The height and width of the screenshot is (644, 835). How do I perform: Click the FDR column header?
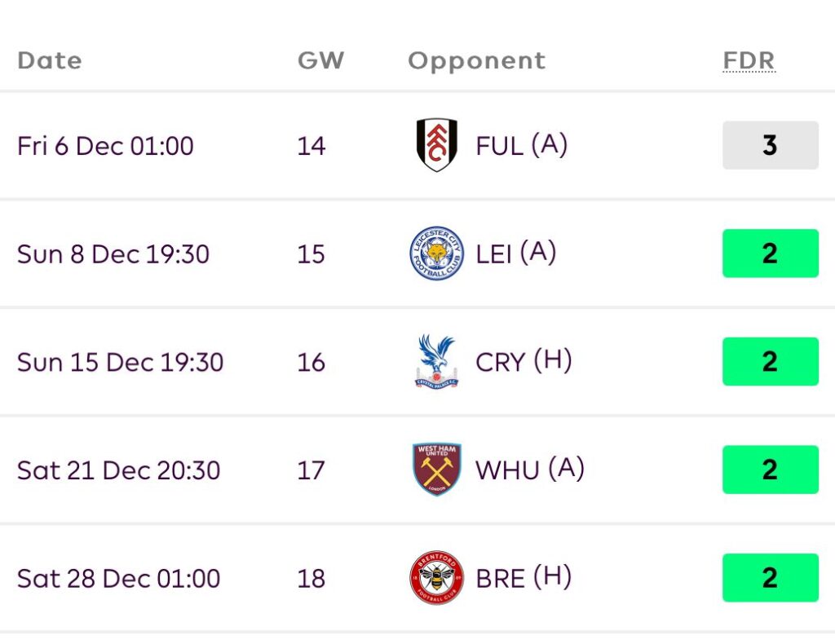pyautogui.click(x=749, y=61)
